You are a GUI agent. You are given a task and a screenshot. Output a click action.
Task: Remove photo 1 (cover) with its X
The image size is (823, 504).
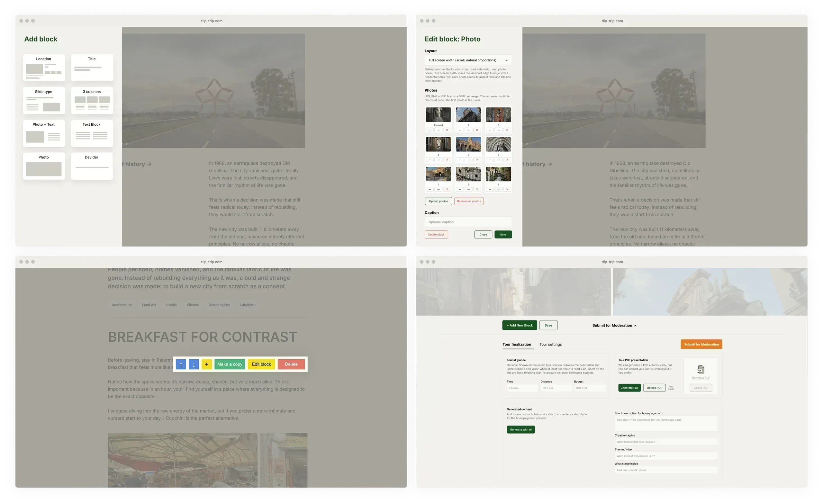point(447,130)
